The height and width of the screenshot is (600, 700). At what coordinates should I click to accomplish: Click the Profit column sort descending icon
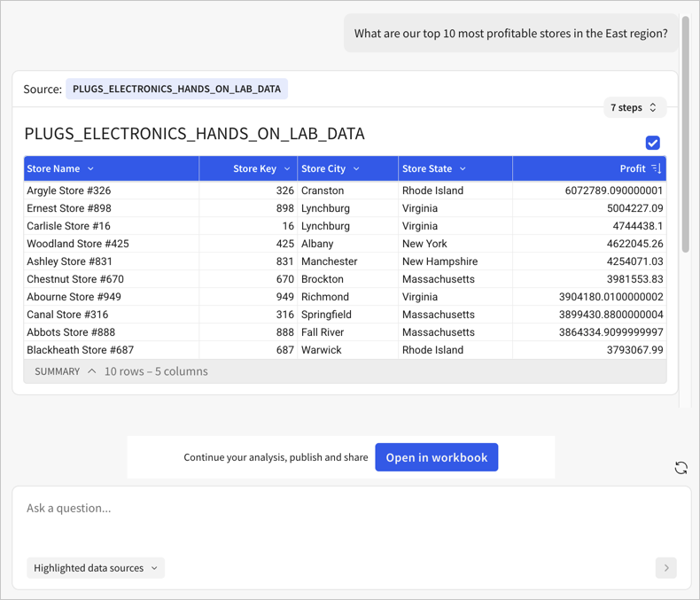[657, 168]
